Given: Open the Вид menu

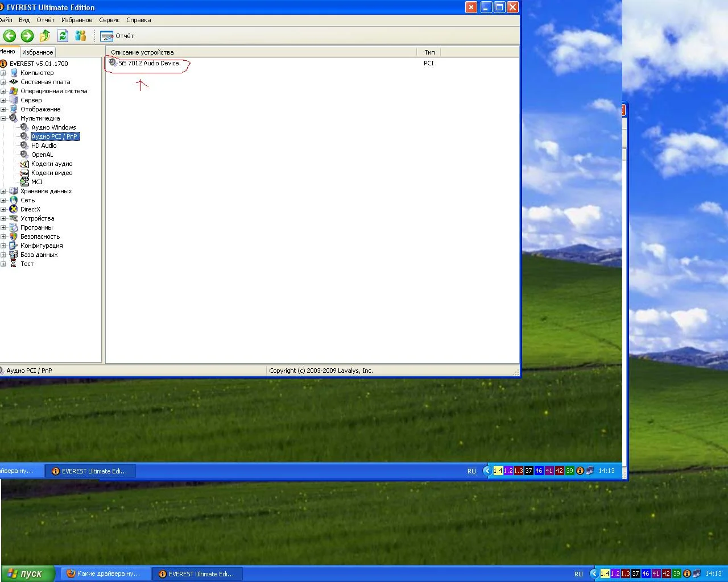Looking at the screenshot, I should click(x=24, y=20).
